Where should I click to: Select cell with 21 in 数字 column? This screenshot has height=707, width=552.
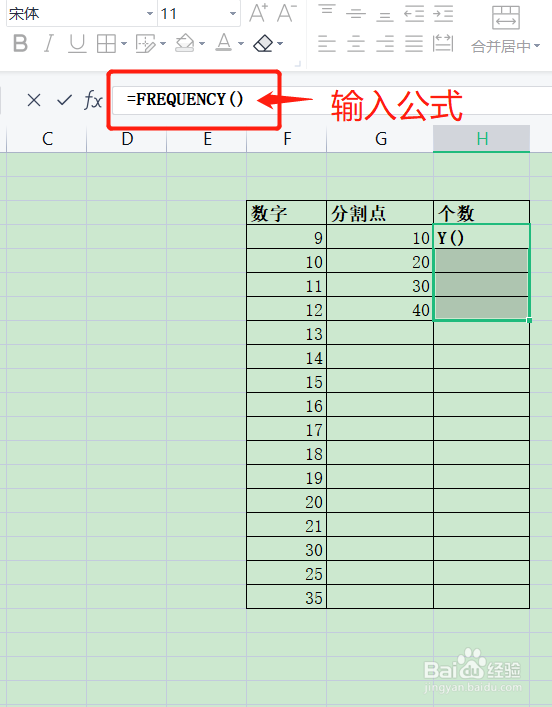[x=286, y=524]
